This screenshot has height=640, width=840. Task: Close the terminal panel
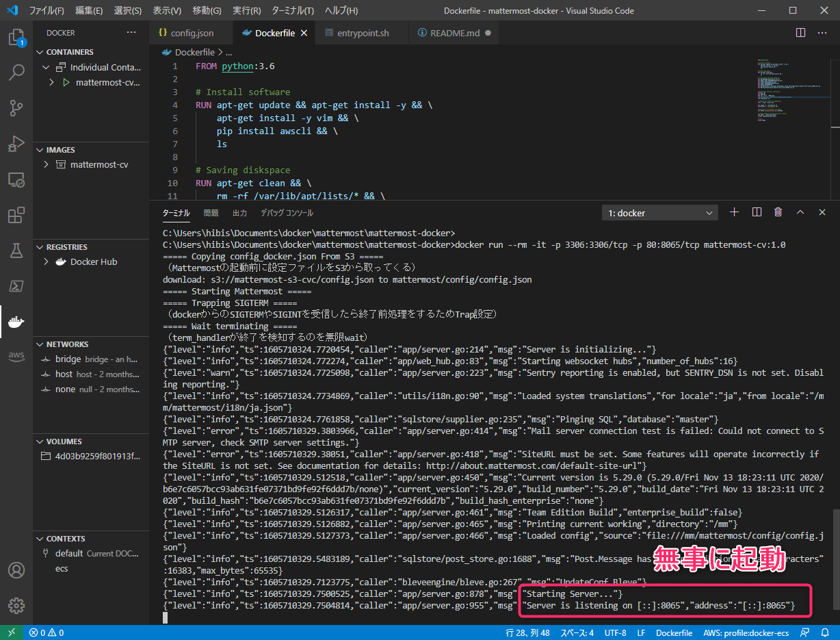pyautogui.click(x=822, y=213)
